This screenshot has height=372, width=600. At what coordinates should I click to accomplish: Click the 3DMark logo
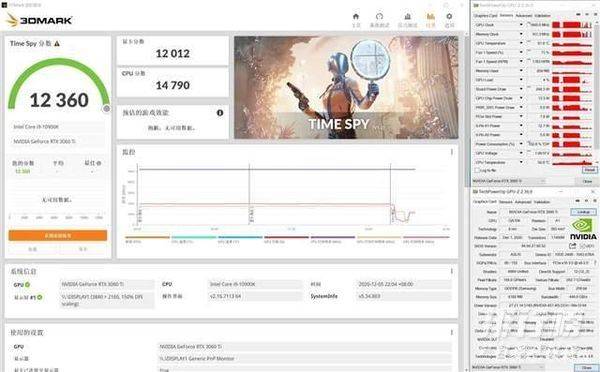39,20
